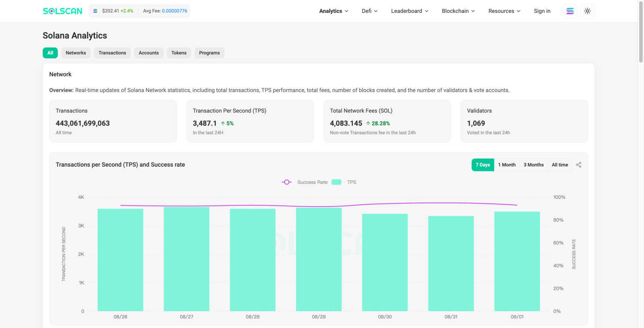Image resolution: width=644 pixels, height=328 pixels.
Task: Click the 4K axis label
Action: pos(81,197)
